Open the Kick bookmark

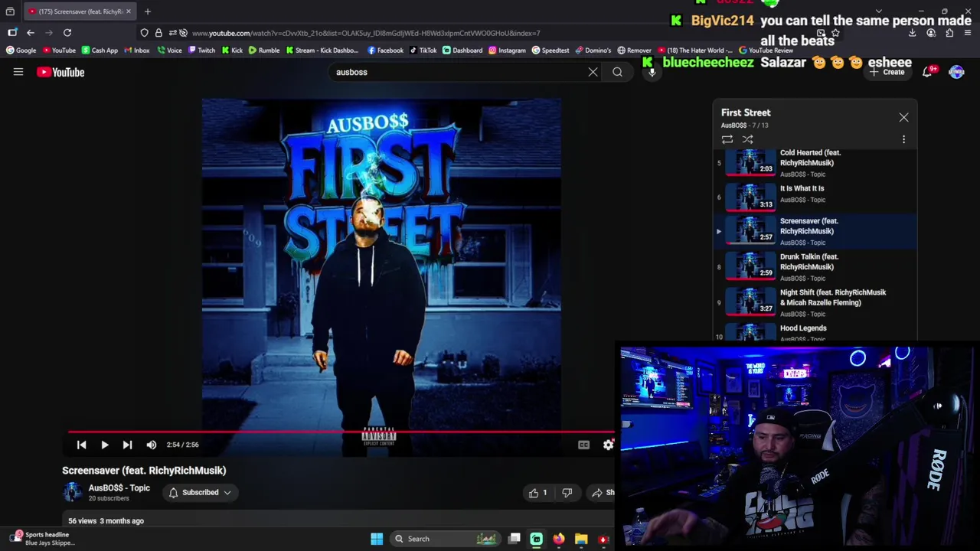pos(232,51)
